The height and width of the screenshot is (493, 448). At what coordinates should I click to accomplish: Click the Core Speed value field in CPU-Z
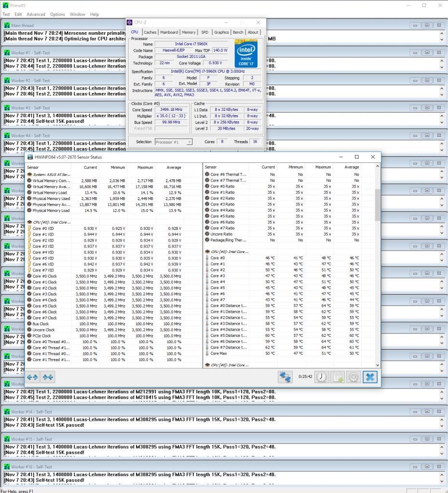[171, 110]
